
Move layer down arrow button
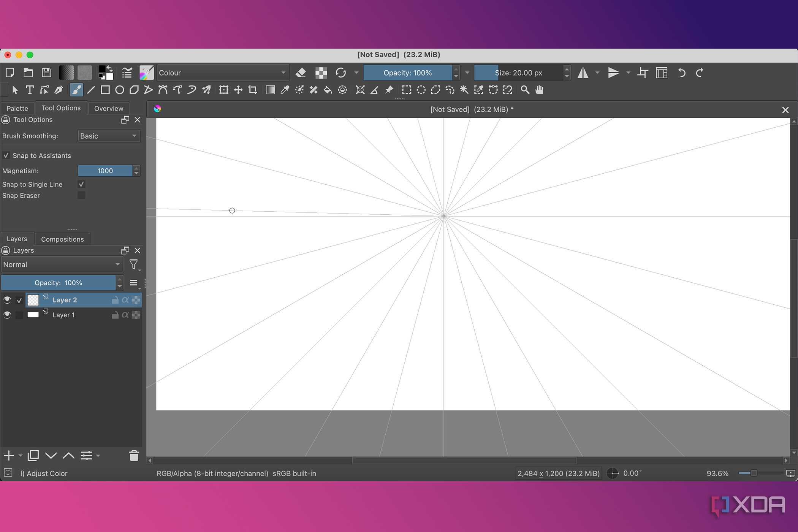[x=51, y=455]
